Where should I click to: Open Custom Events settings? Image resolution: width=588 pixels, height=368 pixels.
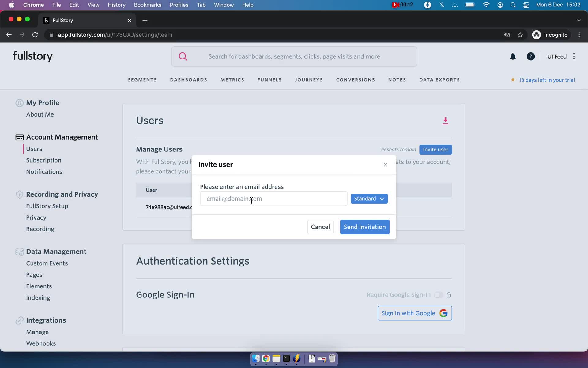(x=47, y=263)
